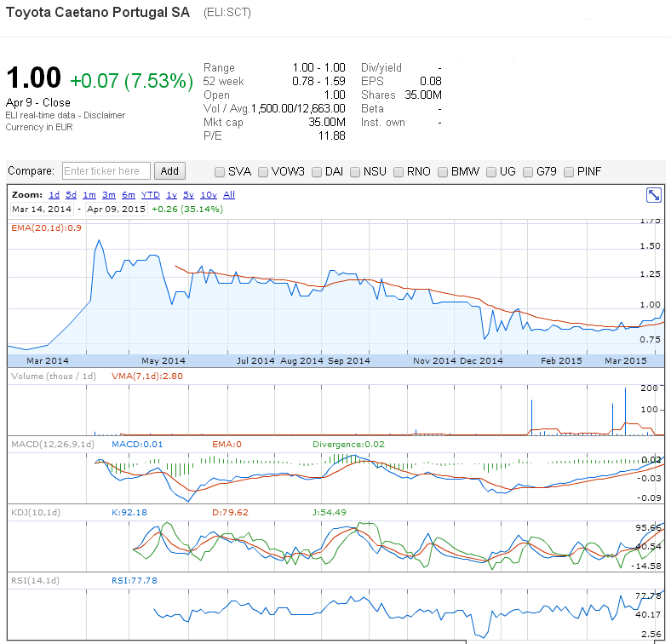This screenshot has width=671, height=644.
Task: Click the +0.07 (7.53%) price change
Action: point(131,80)
